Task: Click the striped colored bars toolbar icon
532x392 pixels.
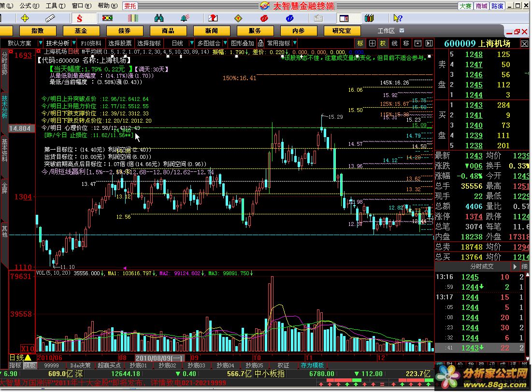Action: coord(133,18)
